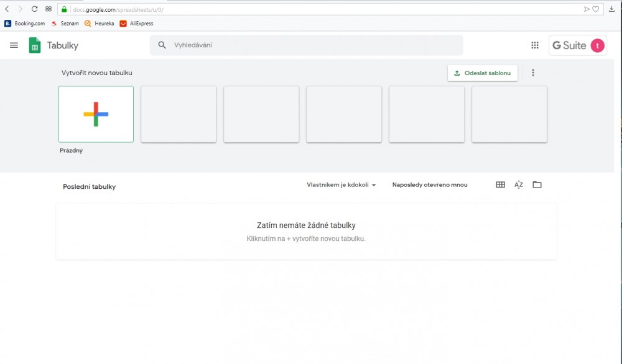This screenshot has height=364, width=622.
Task: Open the pink account avatar
Action: tap(597, 45)
